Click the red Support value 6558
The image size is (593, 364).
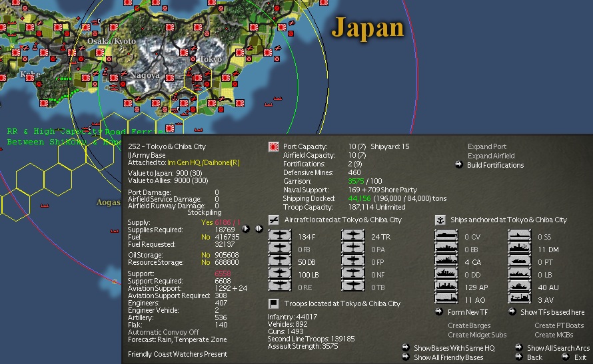(223, 273)
